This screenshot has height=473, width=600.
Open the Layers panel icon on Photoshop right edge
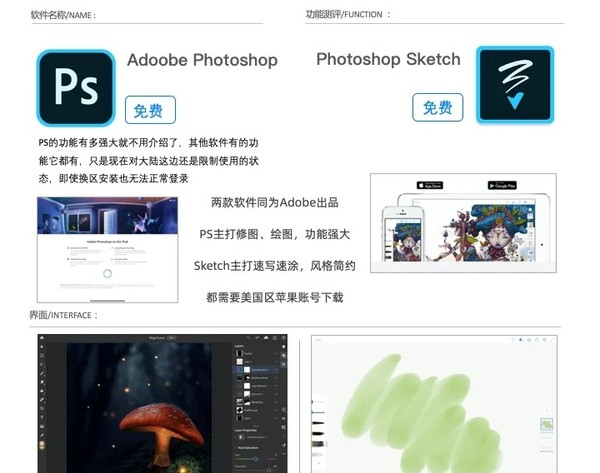click(x=284, y=347)
